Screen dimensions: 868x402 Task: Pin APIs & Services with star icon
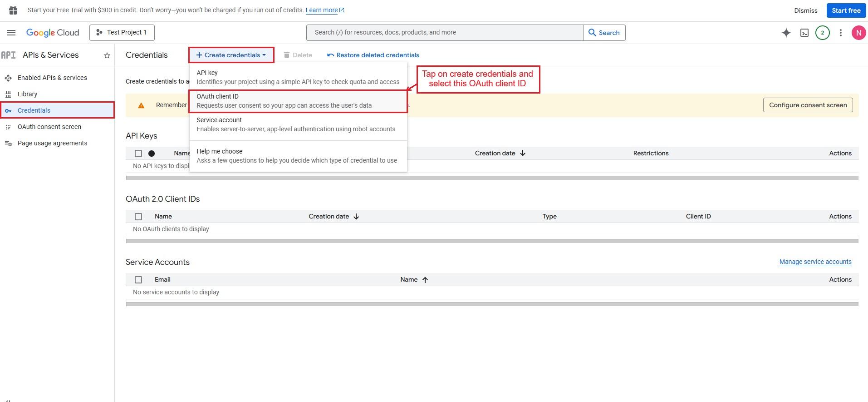[107, 55]
